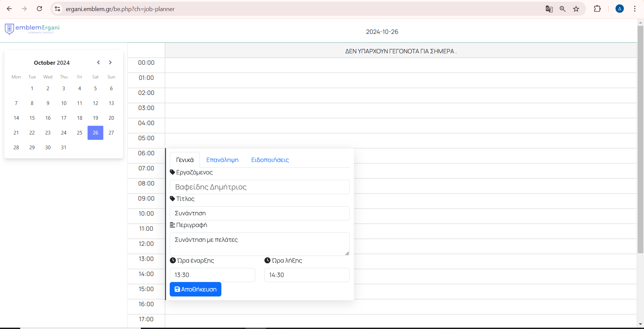This screenshot has height=329, width=644.
Task: Open the Γενικά tab
Action: pos(184,160)
